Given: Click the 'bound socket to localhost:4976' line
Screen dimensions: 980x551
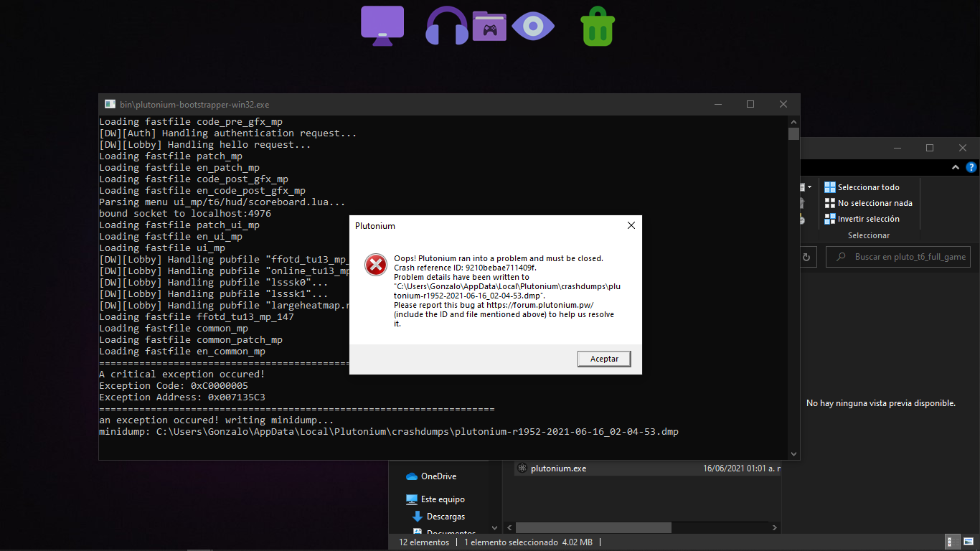Looking at the screenshot, I should click(x=185, y=214).
